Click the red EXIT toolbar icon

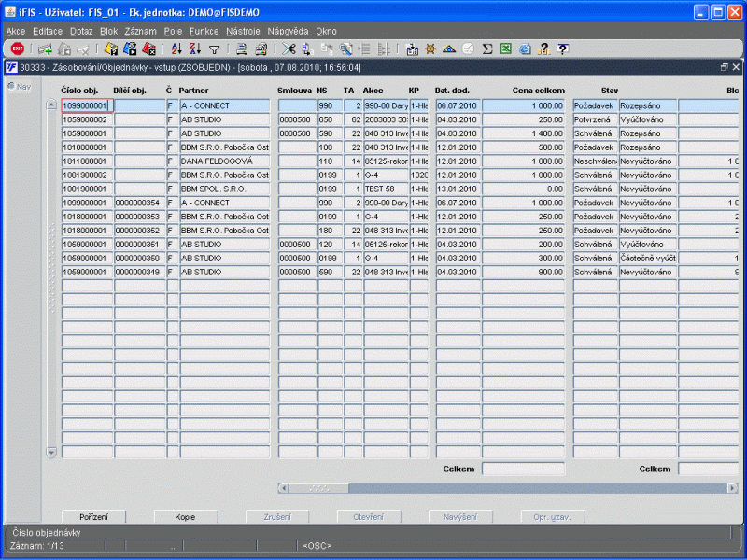17,49
